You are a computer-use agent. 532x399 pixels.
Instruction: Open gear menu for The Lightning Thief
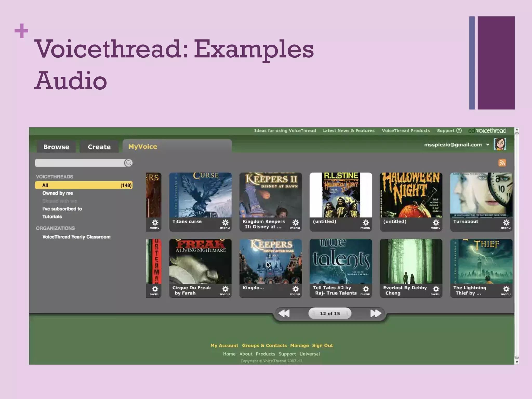[x=506, y=290]
